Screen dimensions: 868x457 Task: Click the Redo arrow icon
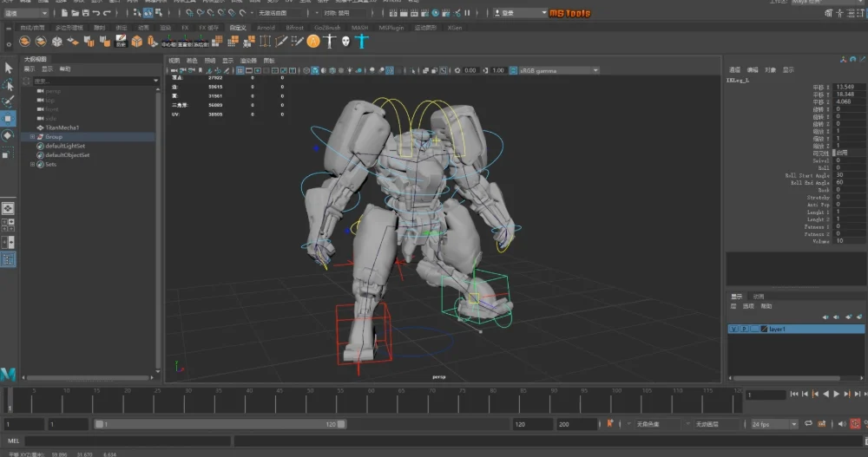click(107, 13)
